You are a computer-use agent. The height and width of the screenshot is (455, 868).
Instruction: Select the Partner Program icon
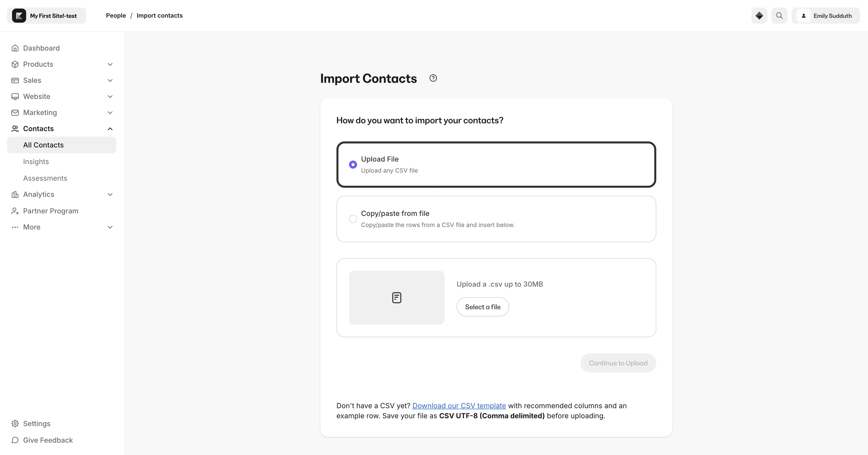click(x=15, y=211)
